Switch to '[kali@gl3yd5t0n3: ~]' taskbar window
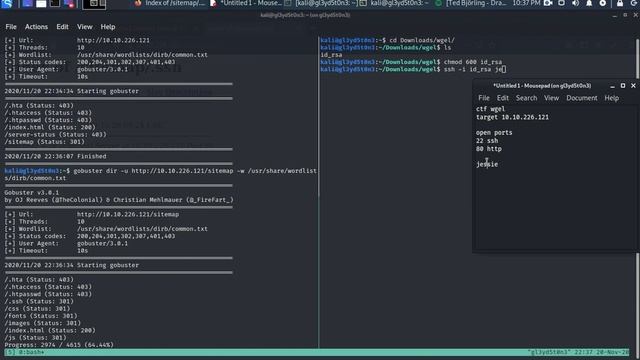640x360 pixels. click(321, 3)
